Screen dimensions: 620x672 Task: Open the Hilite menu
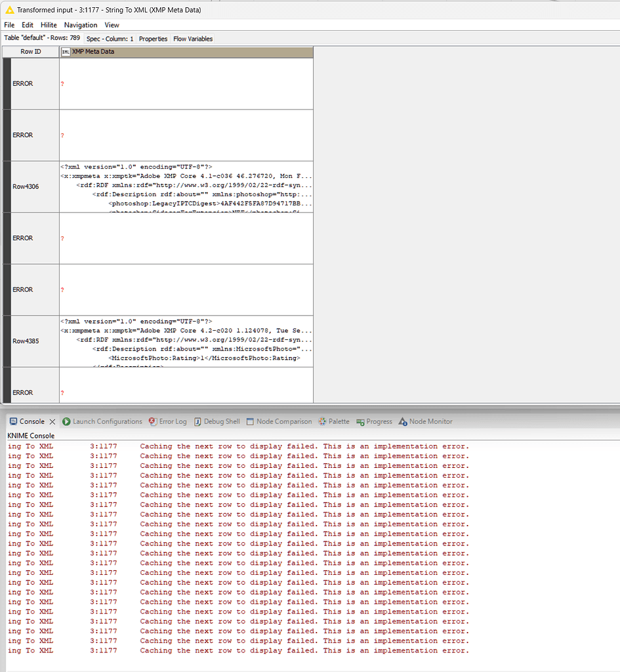click(49, 25)
